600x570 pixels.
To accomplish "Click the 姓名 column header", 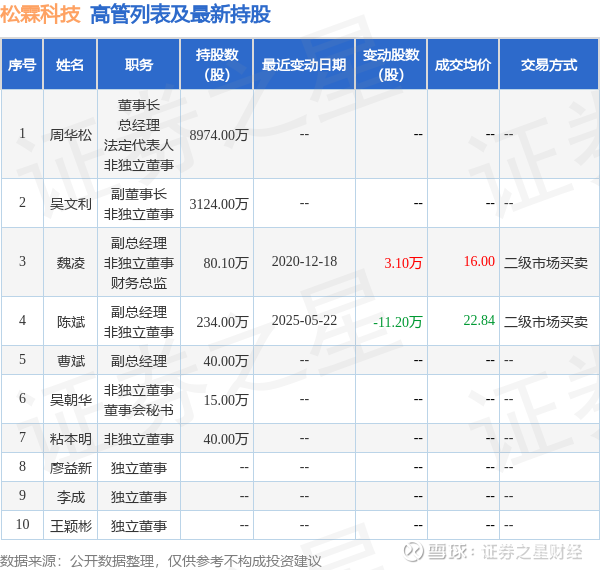I will coord(70,65).
